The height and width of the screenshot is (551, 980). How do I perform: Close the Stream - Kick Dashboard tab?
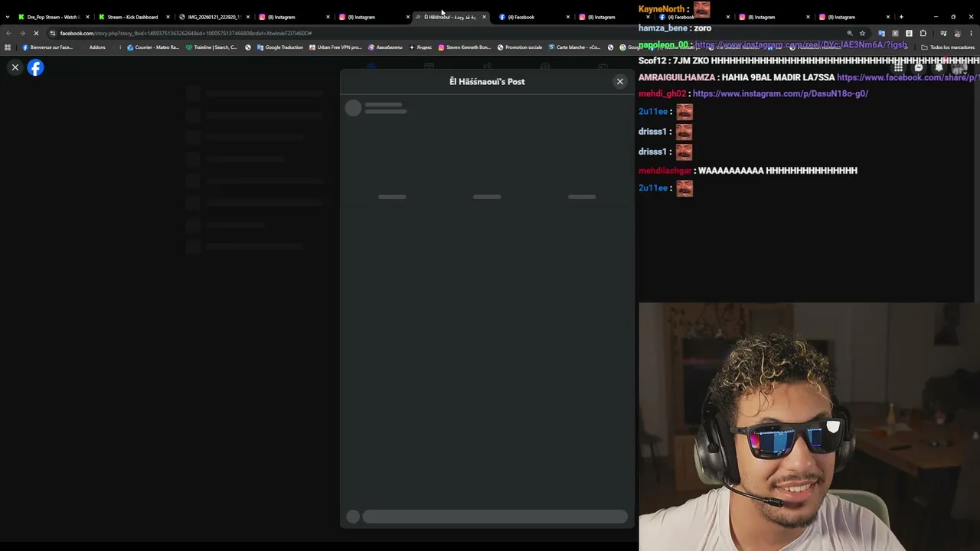(x=168, y=17)
